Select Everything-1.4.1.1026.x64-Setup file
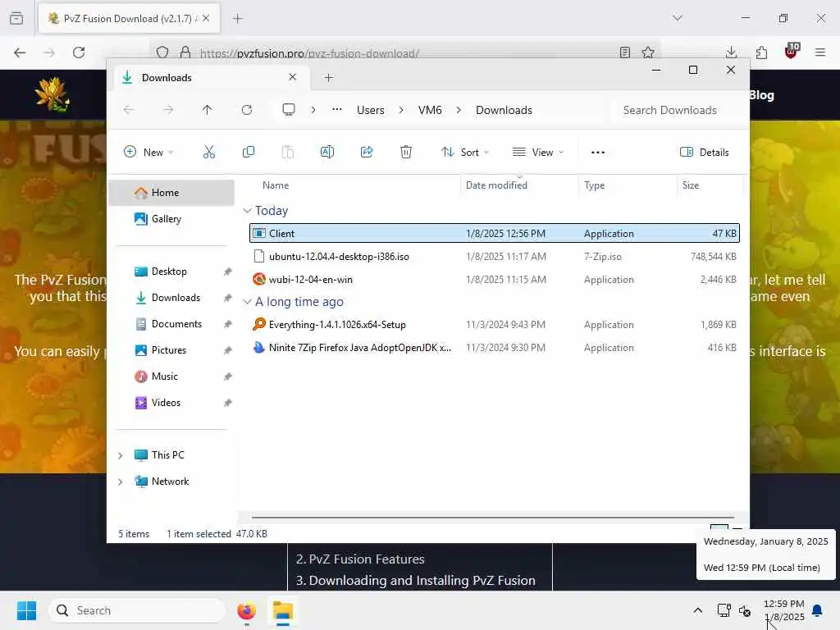This screenshot has width=840, height=630. point(494,324)
